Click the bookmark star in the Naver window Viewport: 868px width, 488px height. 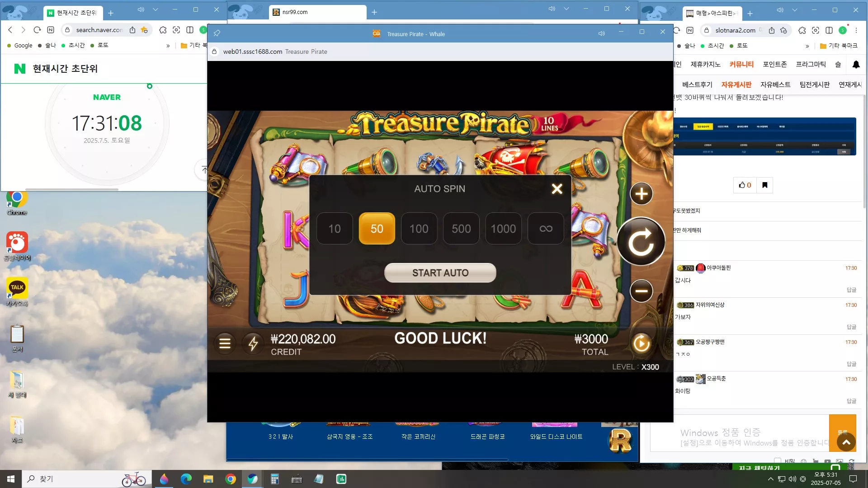point(144,30)
